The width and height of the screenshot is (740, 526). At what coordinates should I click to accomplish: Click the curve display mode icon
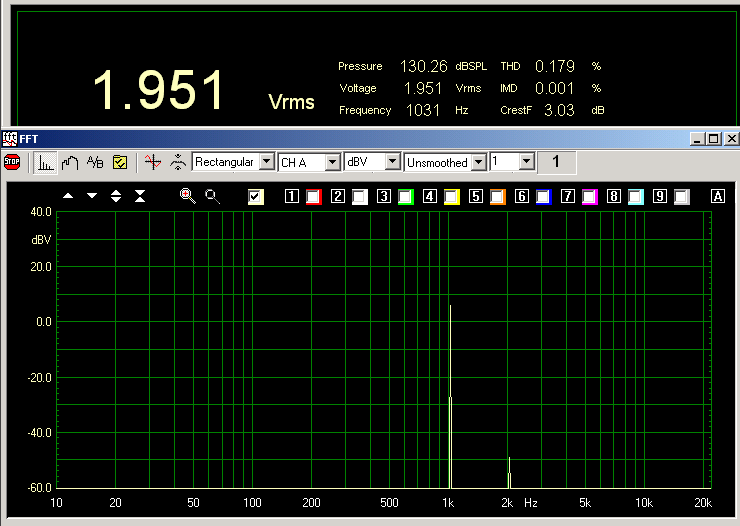tap(70, 162)
